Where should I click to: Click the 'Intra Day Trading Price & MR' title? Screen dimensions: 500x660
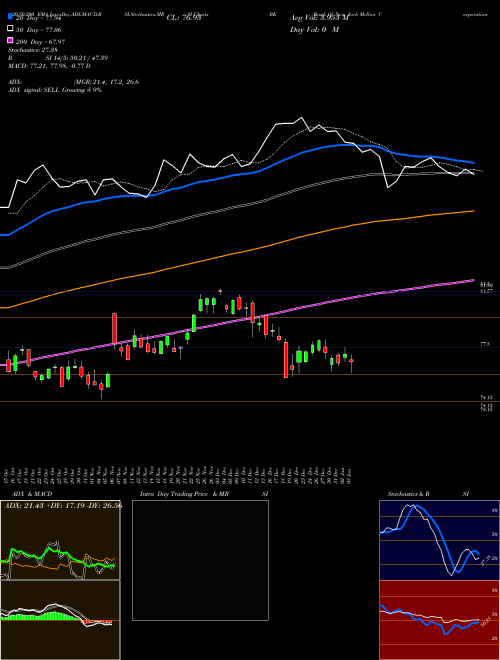(184, 494)
